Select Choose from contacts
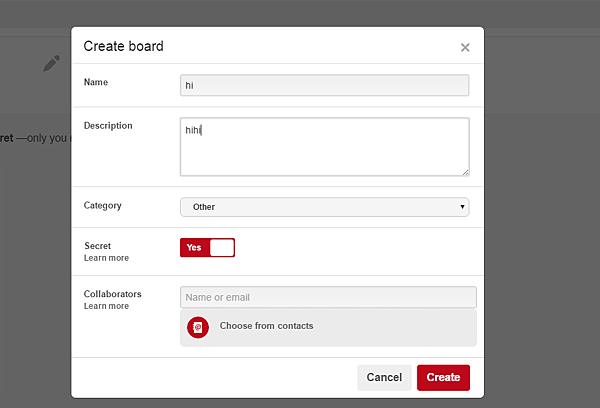 click(x=266, y=326)
